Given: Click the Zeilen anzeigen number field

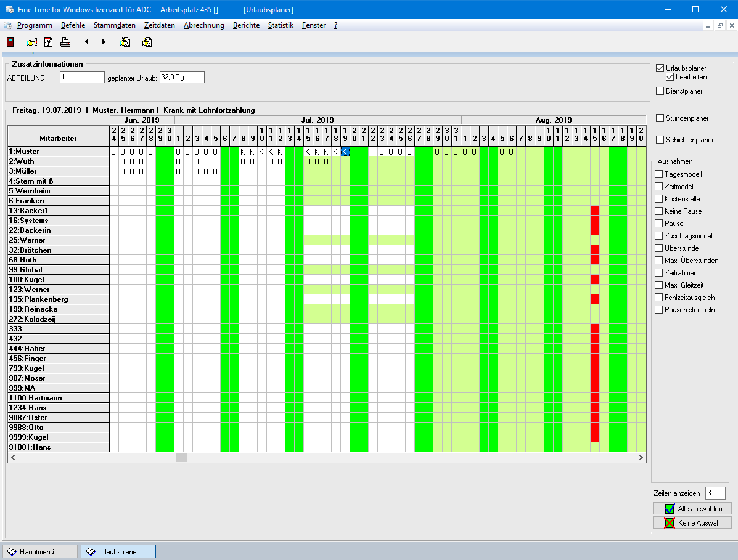Looking at the screenshot, I should click(715, 493).
